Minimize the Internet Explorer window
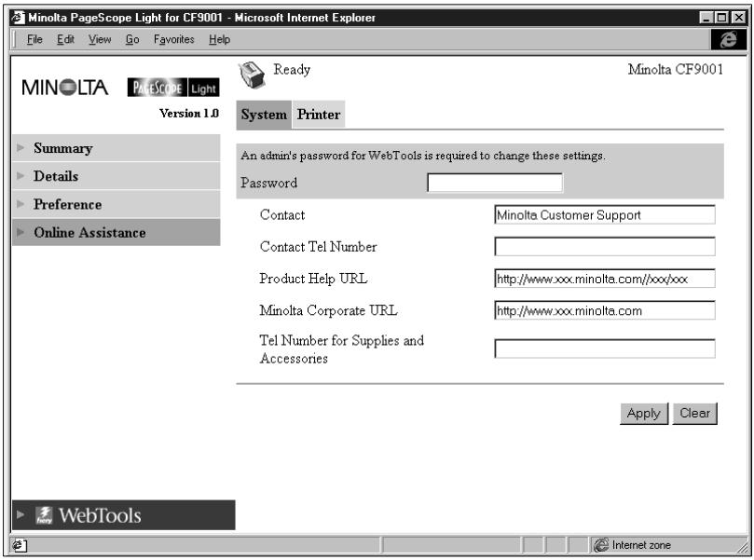The width and height of the screenshot is (754, 560). pos(706,19)
